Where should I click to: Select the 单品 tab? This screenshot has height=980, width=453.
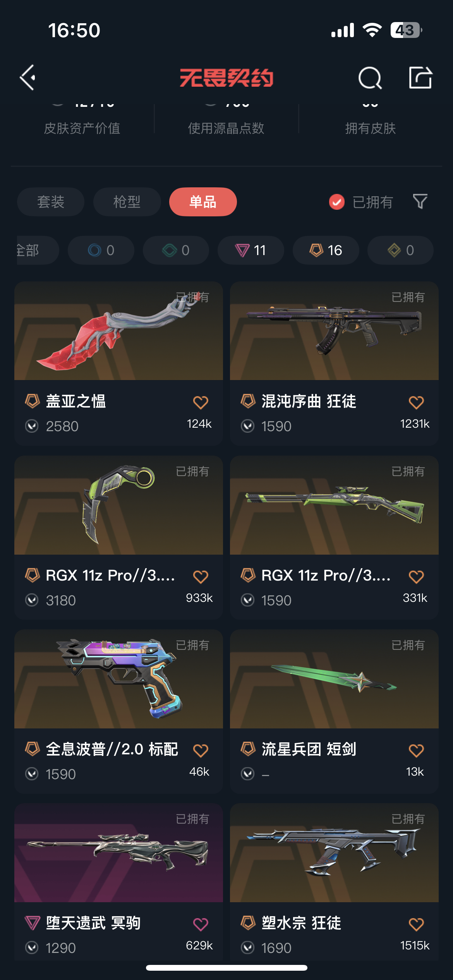203,202
